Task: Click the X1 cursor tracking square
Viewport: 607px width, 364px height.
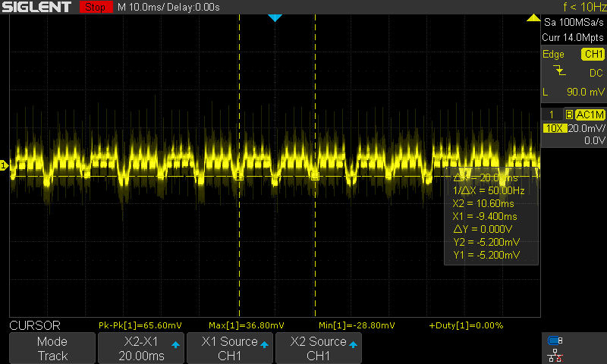Action: pos(239,177)
